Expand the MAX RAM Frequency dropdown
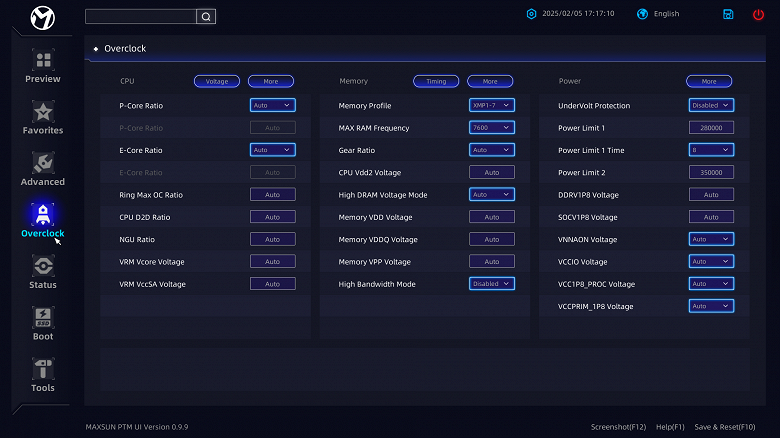This screenshot has height=438, width=780. 491,128
